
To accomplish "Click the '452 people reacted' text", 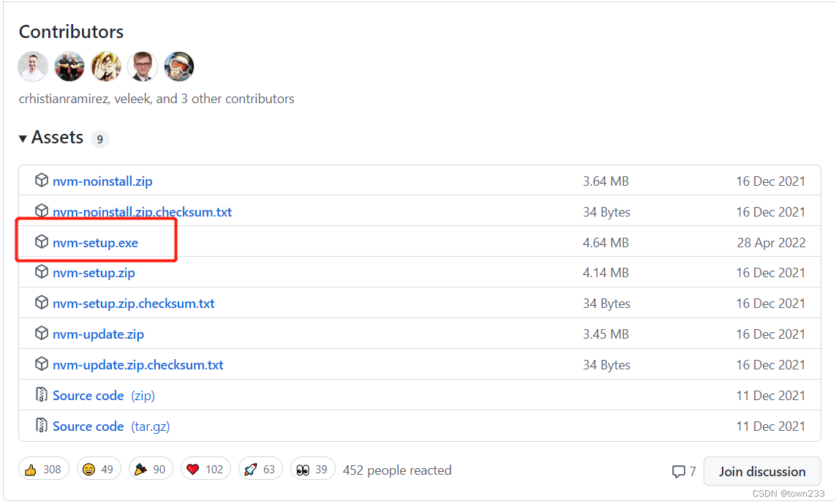I will 397,470.
